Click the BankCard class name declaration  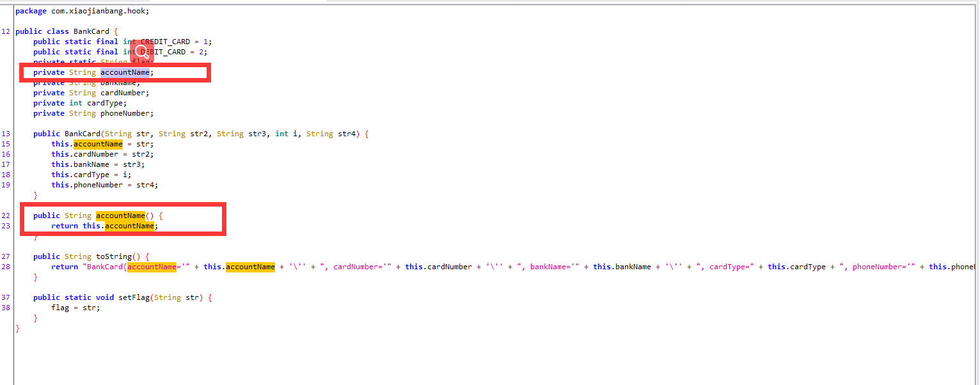tap(91, 31)
